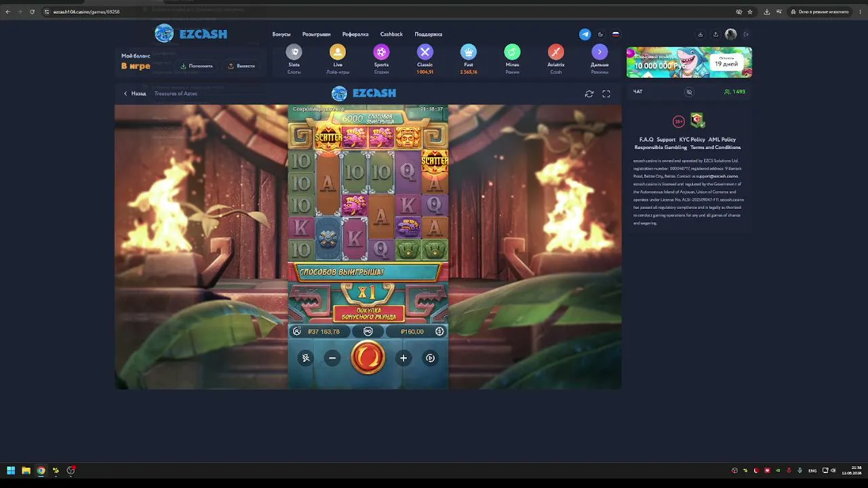The width and height of the screenshot is (868, 488).
Task: Expand the game to fullscreen
Action: click(x=606, y=94)
